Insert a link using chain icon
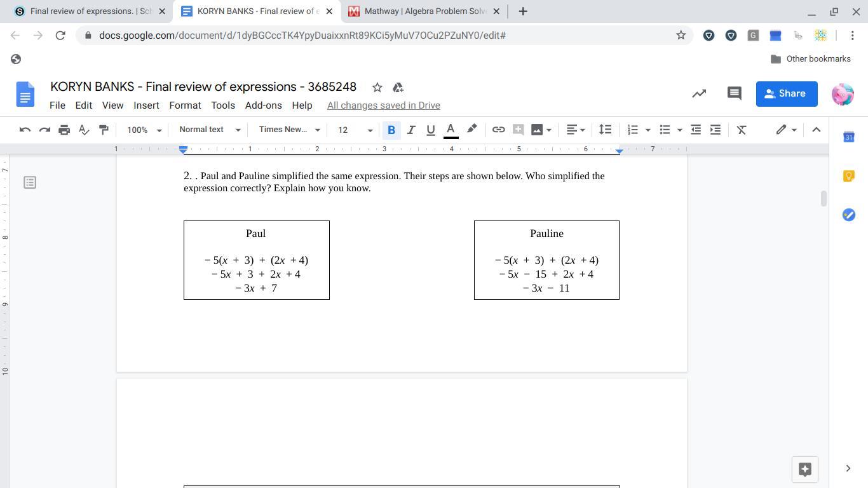The width and height of the screenshot is (868, 488). [x=498, y=130]
